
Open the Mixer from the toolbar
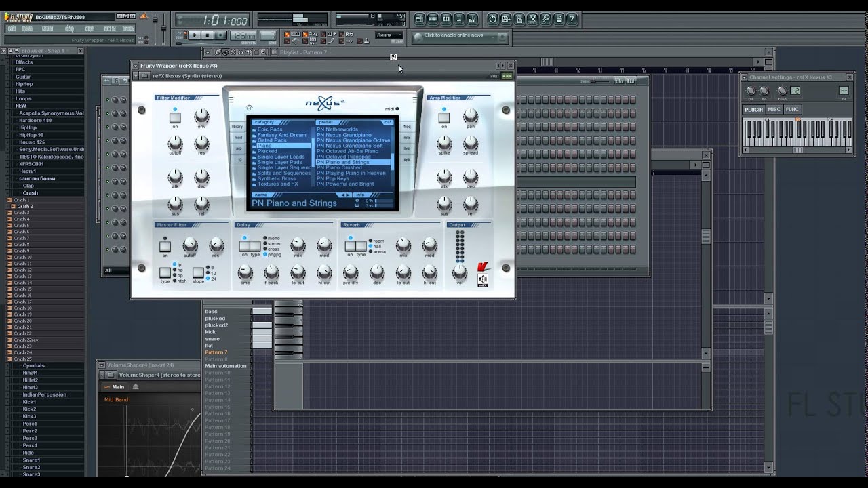472,19
